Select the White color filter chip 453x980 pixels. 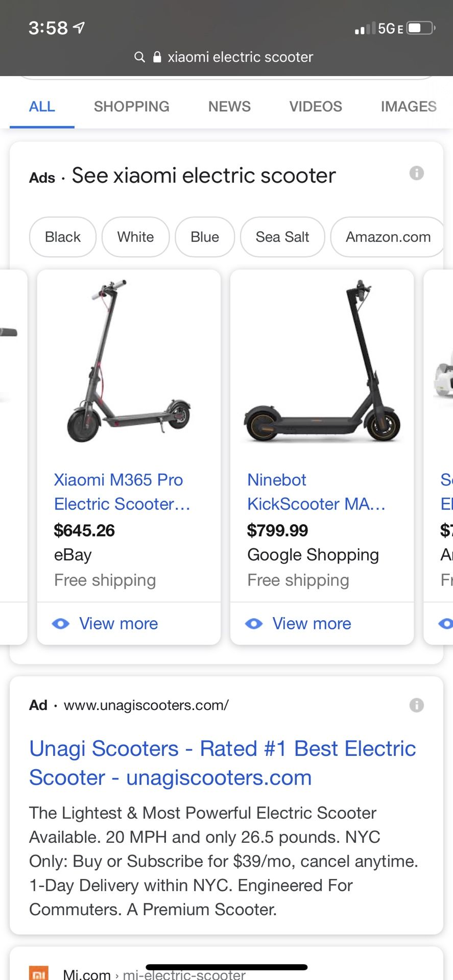tap(135, 237)
